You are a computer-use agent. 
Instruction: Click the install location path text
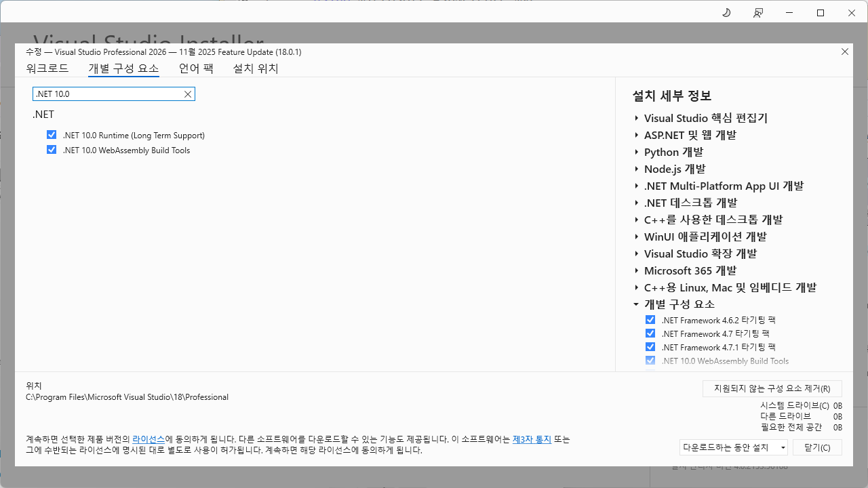tap(127, 397)
